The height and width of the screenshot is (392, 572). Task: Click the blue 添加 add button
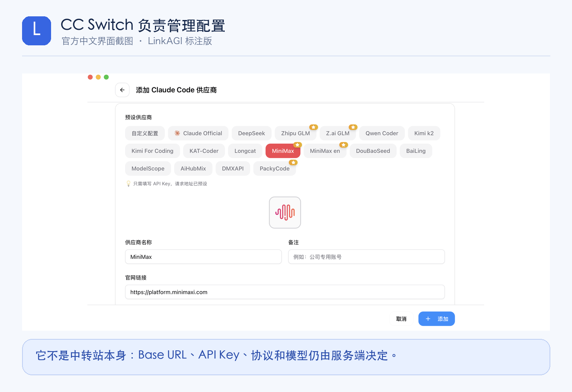point(436,319)
